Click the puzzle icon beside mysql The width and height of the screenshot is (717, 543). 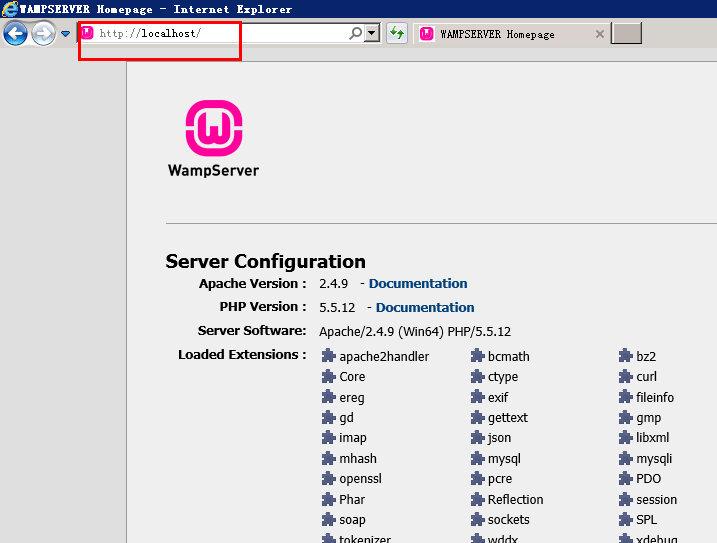click(x=478, y=459)
